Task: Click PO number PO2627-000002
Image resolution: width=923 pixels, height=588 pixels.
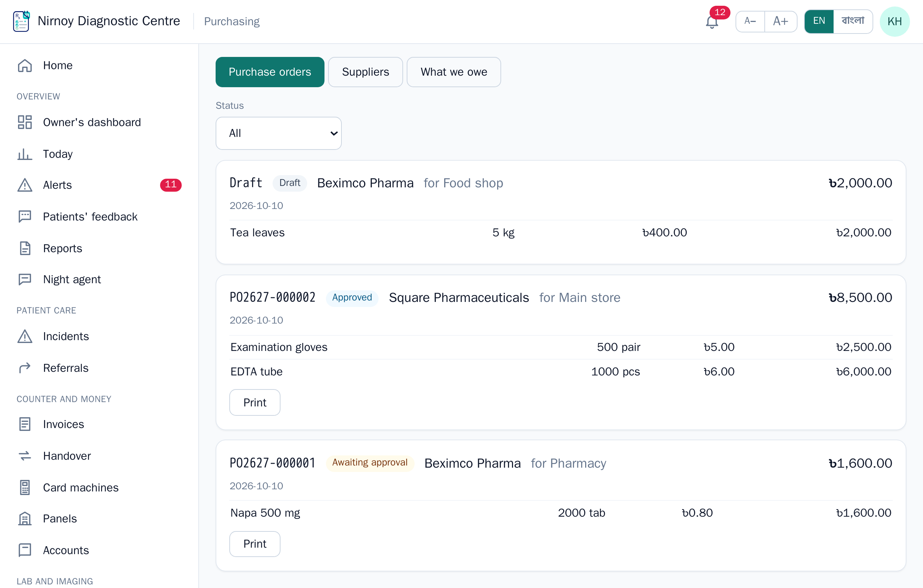Action: (x=273, y=298)
